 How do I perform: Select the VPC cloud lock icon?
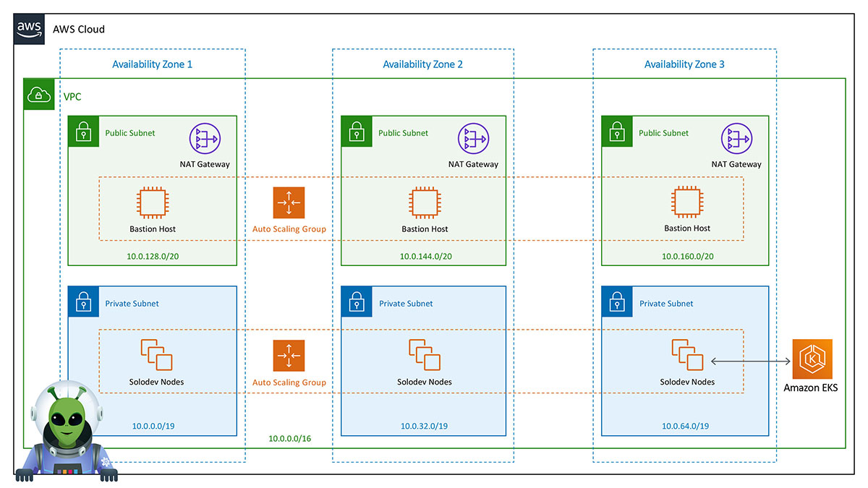38,95
